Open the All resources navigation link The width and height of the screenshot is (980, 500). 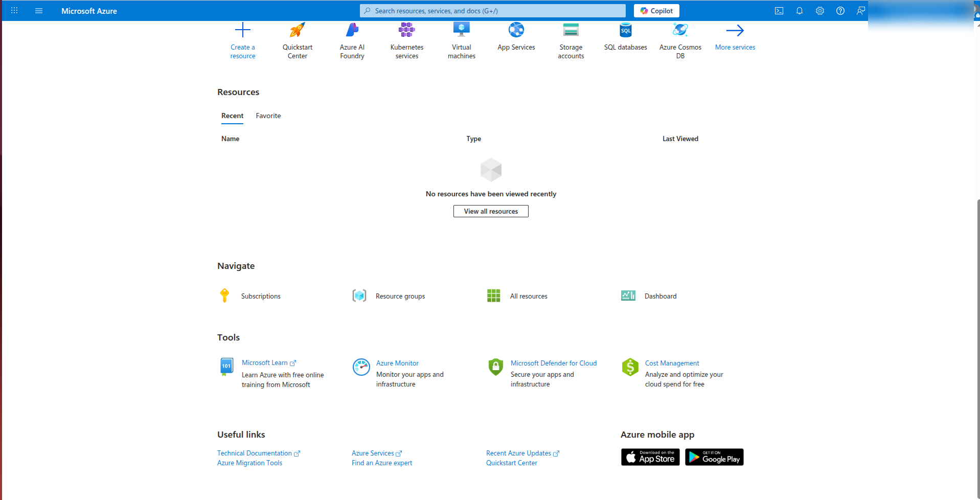529,296
